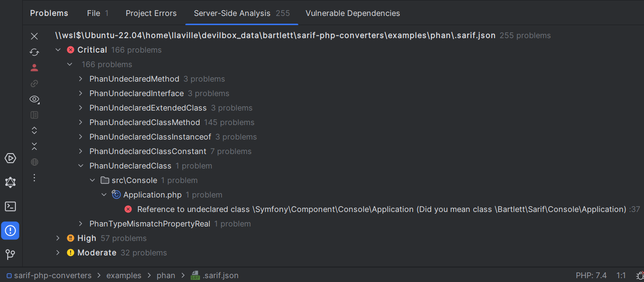This screenshot has width=644, height=282.
Task: Expand the PhanUndeclaredClassMethod group
Action: click(81, 122)
